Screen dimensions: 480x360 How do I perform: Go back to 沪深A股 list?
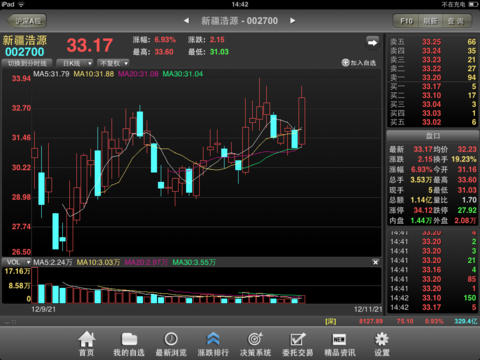pos(27,21)
